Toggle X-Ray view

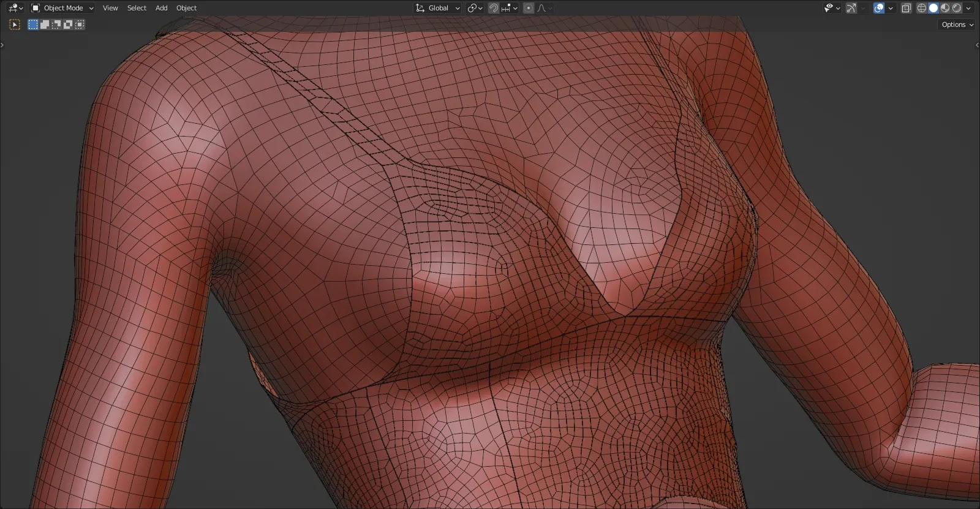coord(907,8)
